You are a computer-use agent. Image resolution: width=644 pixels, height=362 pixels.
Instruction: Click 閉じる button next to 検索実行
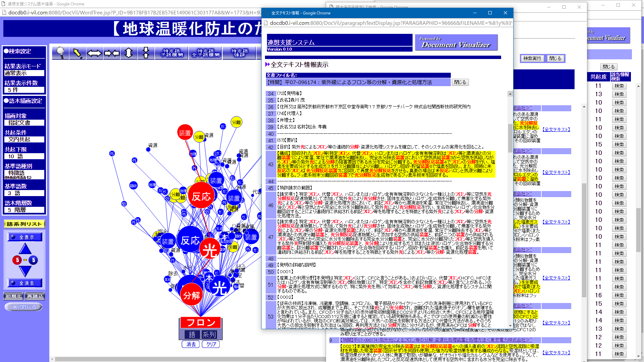point(555,58)
